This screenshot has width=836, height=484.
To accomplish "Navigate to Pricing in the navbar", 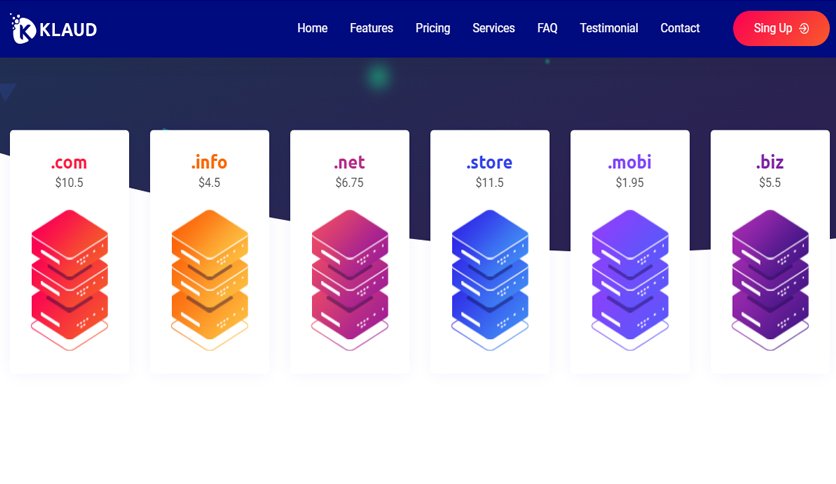I will (x=433, y=28).
